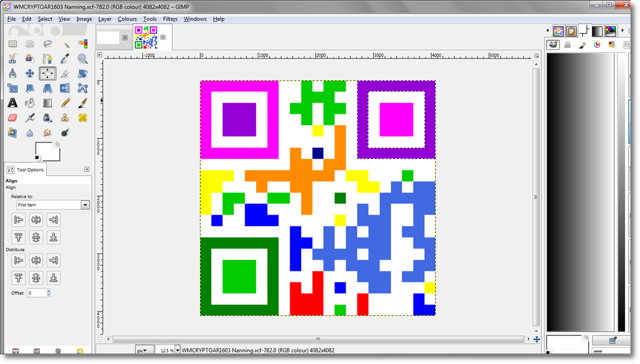Open the Select menu
640x364 pixels.
point(45,19)
